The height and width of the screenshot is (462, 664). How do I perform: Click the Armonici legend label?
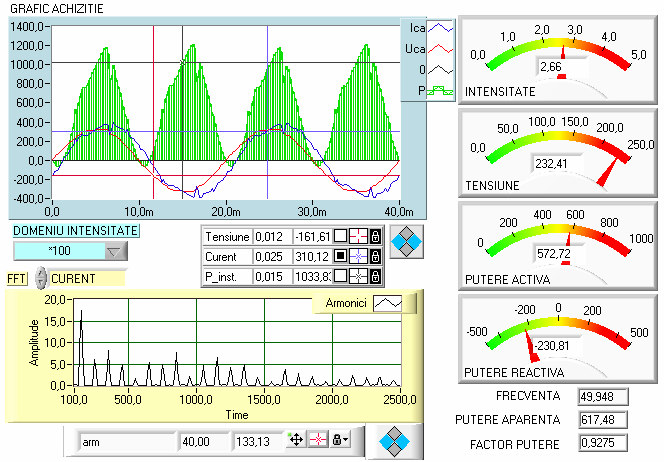[346, 303]
